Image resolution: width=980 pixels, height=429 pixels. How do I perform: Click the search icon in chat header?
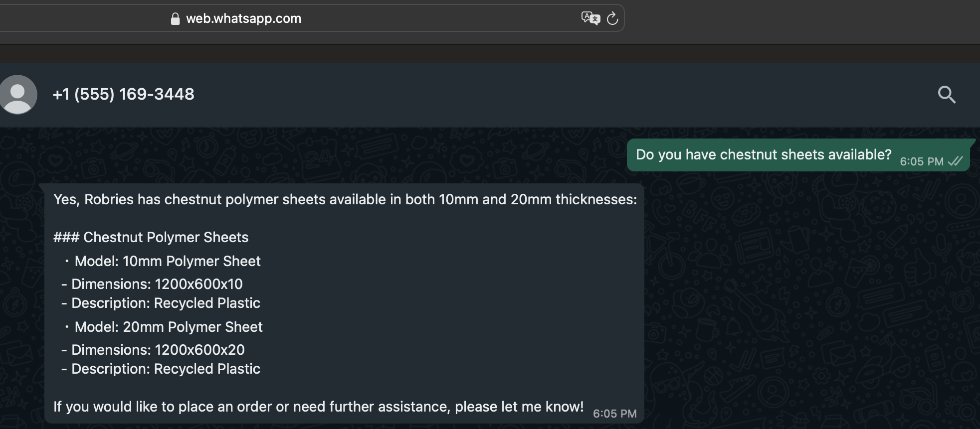(x=946, y=94)
